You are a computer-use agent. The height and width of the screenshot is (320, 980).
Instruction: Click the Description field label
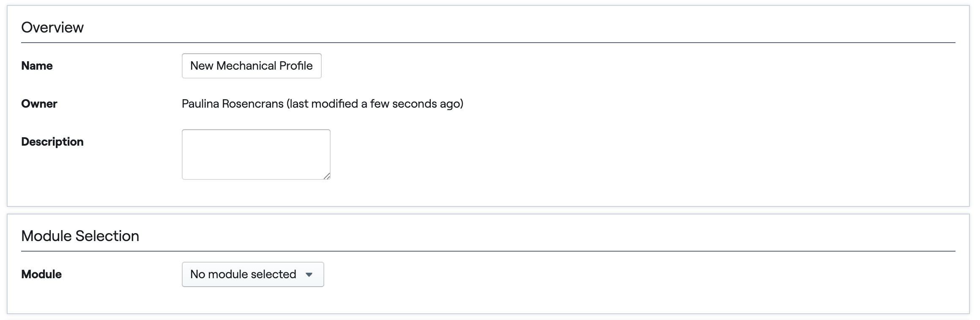[52, 142]
